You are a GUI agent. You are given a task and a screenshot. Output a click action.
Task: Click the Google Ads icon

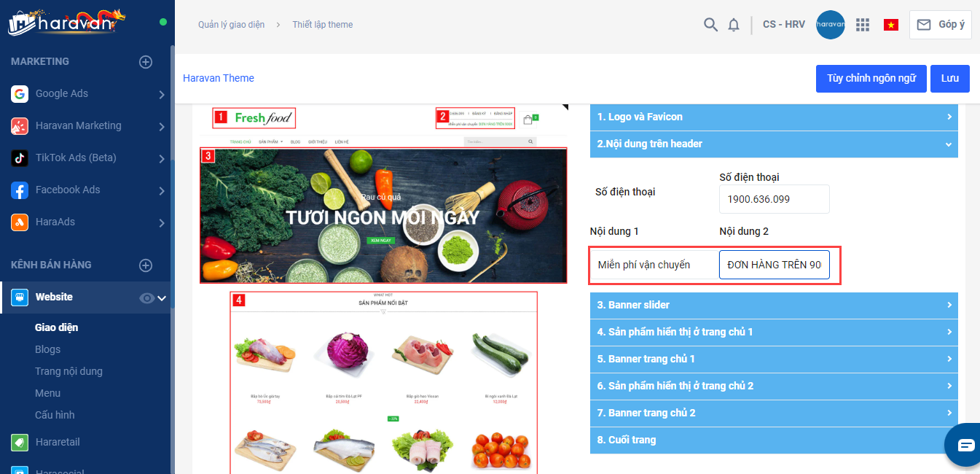(x=20, y=93)
